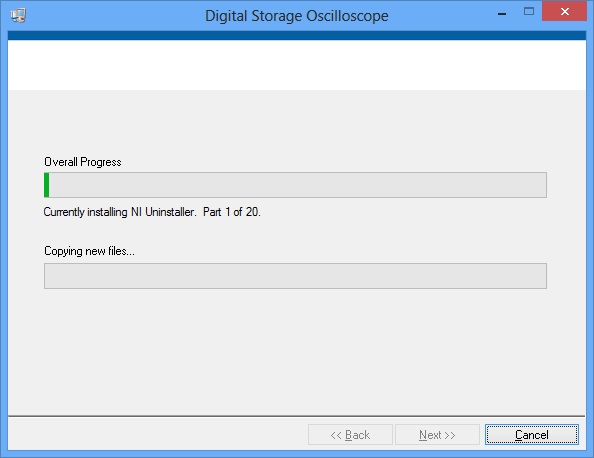Click the unfilled portion of Overall Progress

tap(298, 185)
